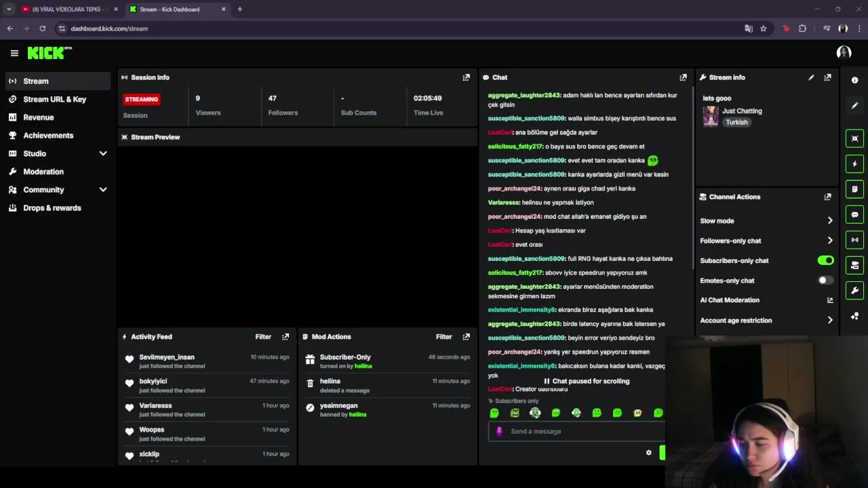The height and width of the screenshot is (488, 868).
Task: Pop out the Session Info panel
Action: pyautogui.click(x=466, y=77)
